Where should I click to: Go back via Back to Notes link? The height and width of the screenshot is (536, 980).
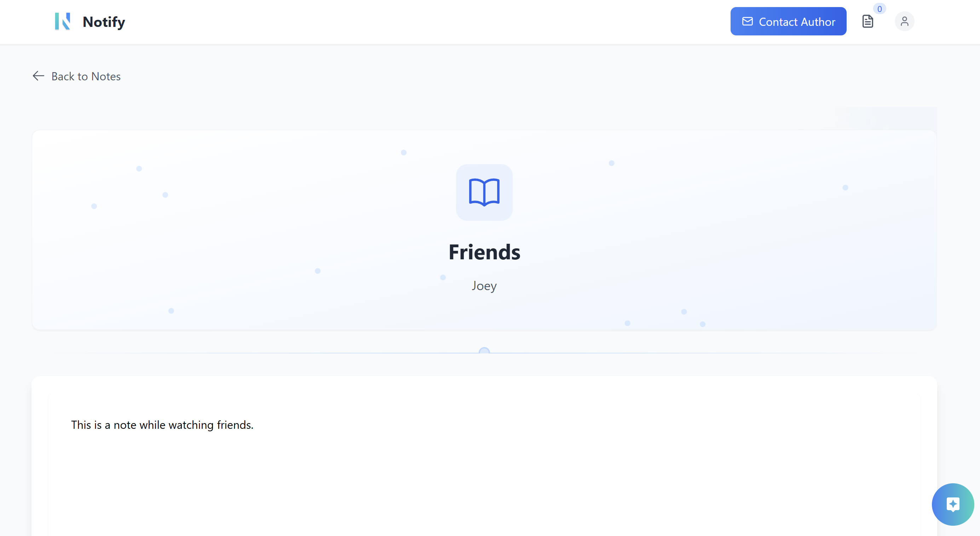tap(76, 76)
